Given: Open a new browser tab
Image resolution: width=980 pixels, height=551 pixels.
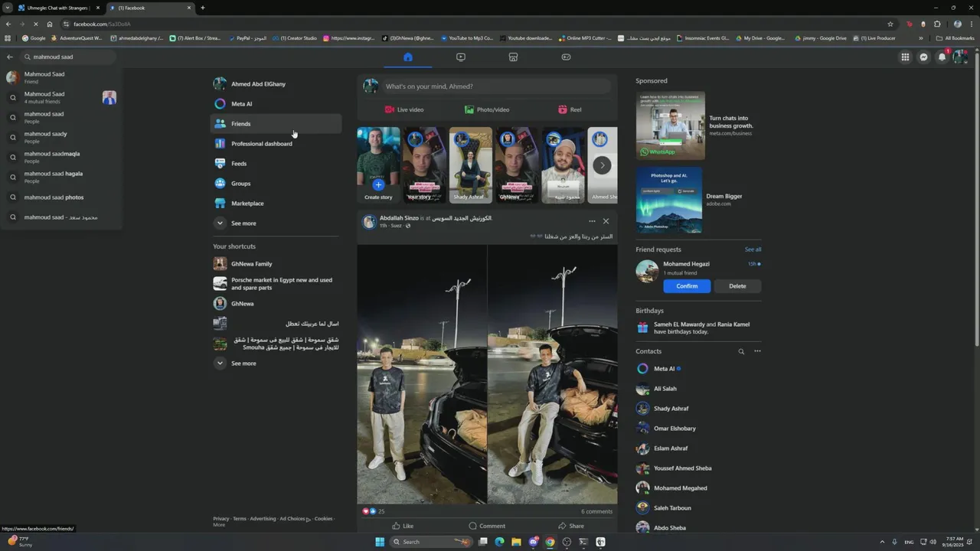Looking at the screenshot, I should 202,8.
